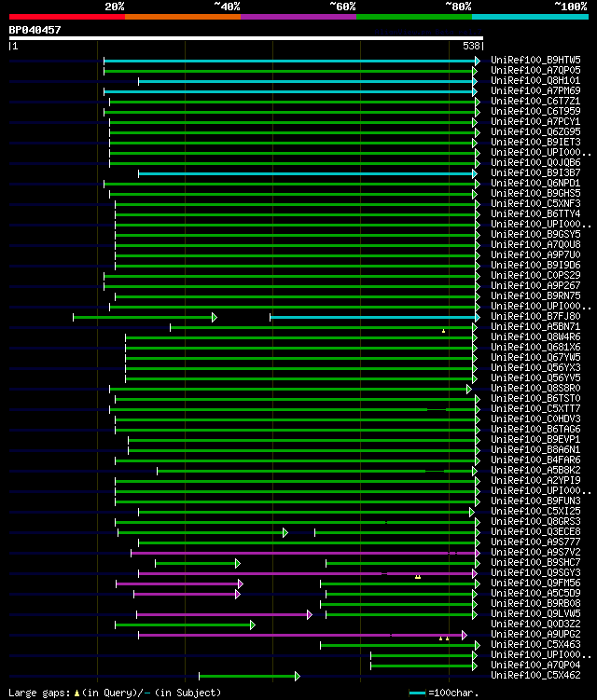Select the UniRef100_A9S7V2 label
Screen dimensions: 597x700
[x=535, y=553]
